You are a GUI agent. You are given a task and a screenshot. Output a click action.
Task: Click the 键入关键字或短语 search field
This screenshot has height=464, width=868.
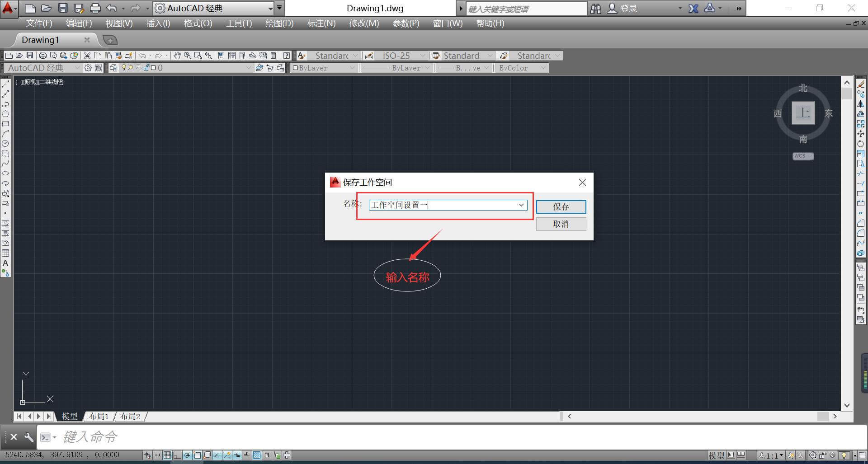[x=526, y=8]
